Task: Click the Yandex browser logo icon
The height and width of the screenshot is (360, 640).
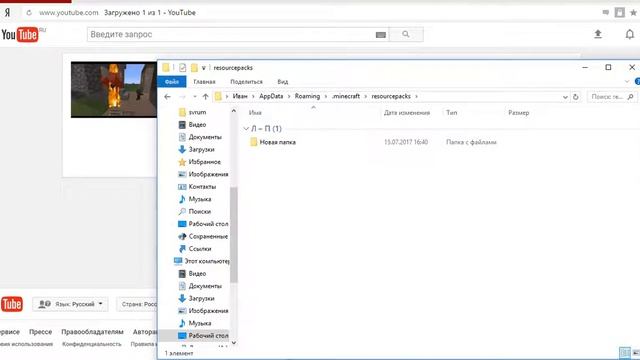Action: (x=7, y=13)
